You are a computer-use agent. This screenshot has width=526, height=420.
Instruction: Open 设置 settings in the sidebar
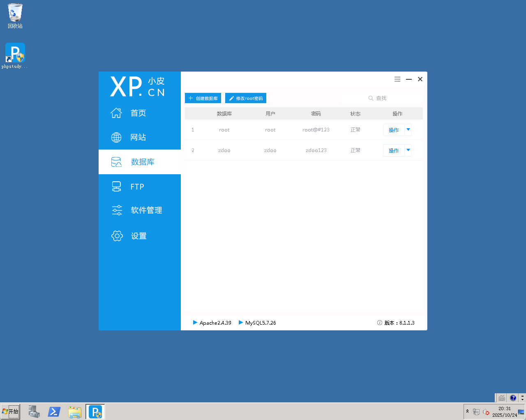tap(140, 236)
